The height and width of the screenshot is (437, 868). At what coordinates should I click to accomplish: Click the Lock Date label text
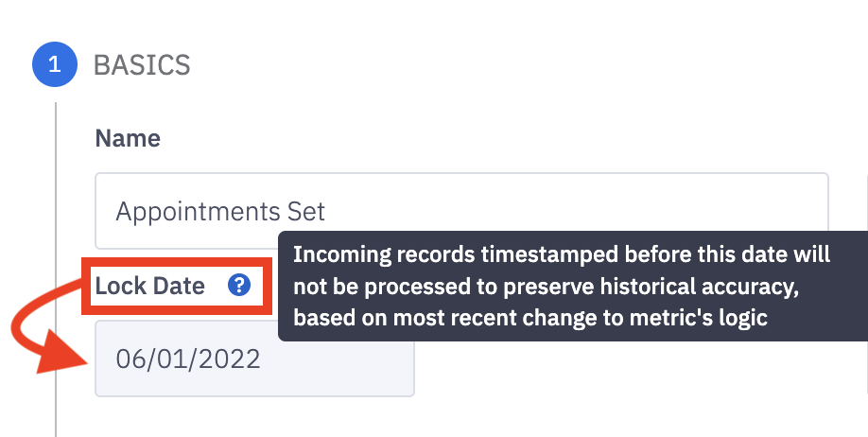click(150, 285)
